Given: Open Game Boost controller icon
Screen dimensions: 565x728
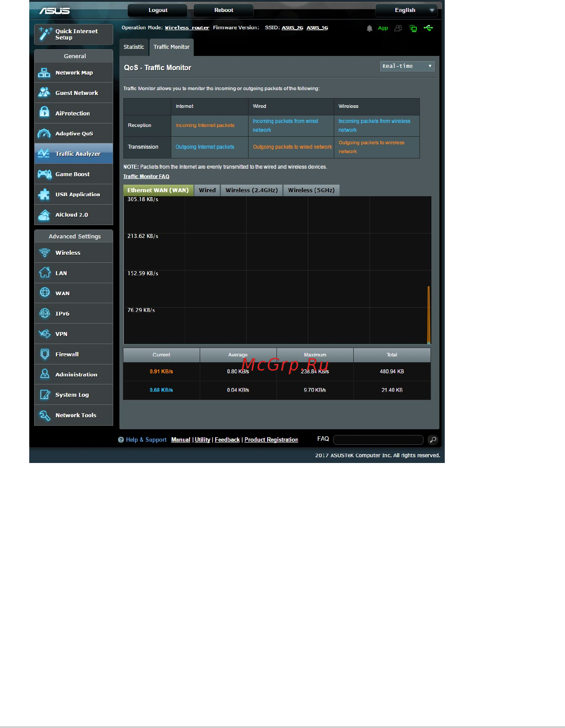Looking at the screenshot, I should click(44, 174).
